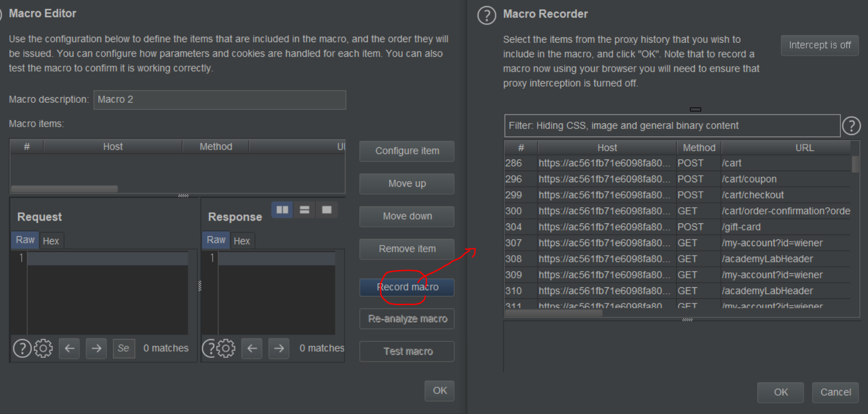Open help icon beside the proxy filter bar

click(x=851, y=126)
